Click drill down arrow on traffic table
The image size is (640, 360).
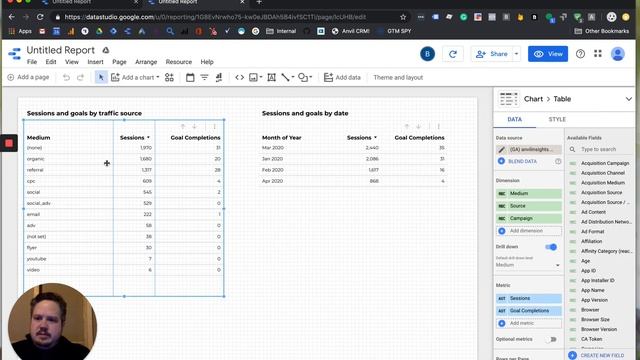[194, 127]
